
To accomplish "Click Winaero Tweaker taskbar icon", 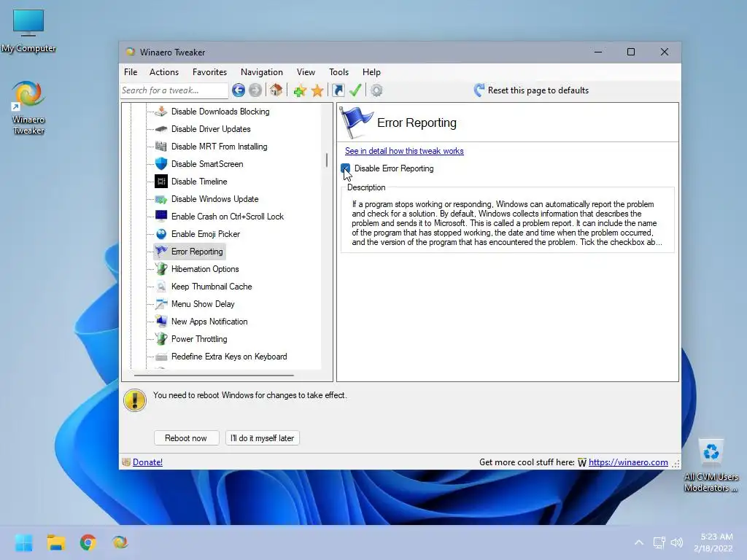I will (120, 542).
